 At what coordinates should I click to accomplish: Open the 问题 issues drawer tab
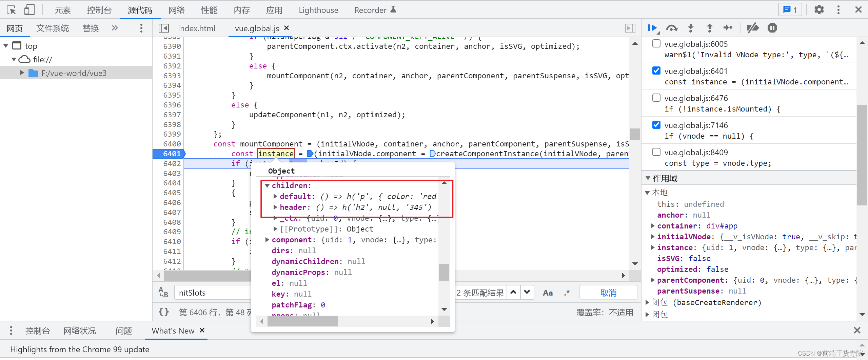[124, 331]
